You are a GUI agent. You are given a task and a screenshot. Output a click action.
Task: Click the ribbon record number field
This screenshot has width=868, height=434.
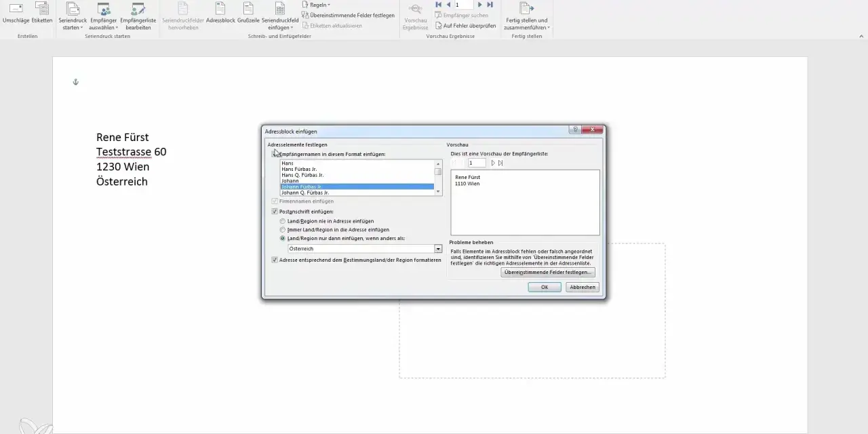[x=463, y=5]
